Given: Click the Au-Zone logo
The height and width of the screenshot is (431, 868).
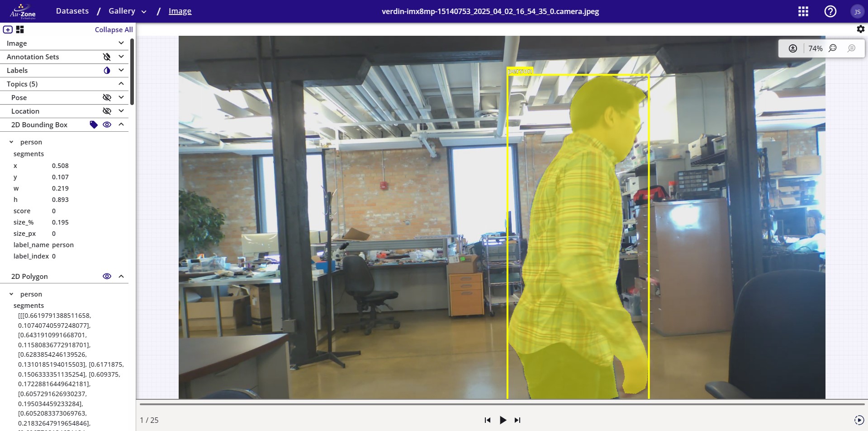Looking at the screenshot, I should (23, 11).
